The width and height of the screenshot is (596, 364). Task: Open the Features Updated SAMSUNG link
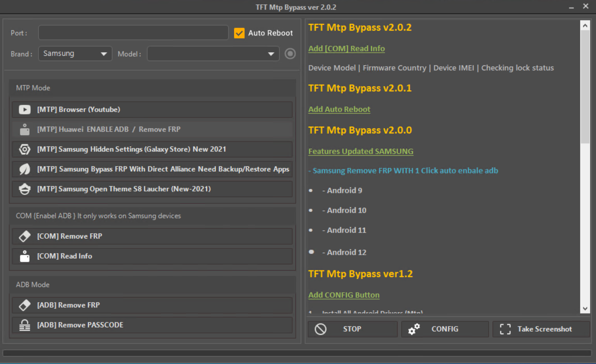(361, 151)
